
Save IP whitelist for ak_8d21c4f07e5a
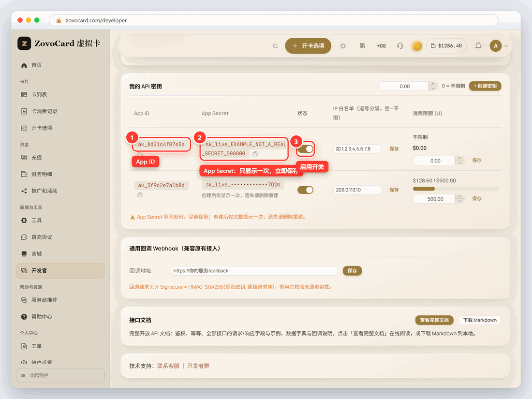pyautogui.click(x=394, y=148)
